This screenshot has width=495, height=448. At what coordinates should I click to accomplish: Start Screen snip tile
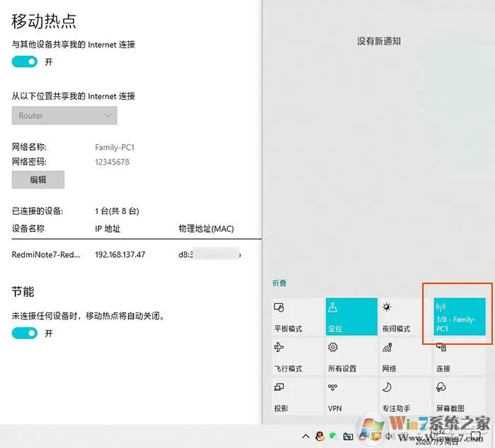pyautogui.click(x=460, y=396)
